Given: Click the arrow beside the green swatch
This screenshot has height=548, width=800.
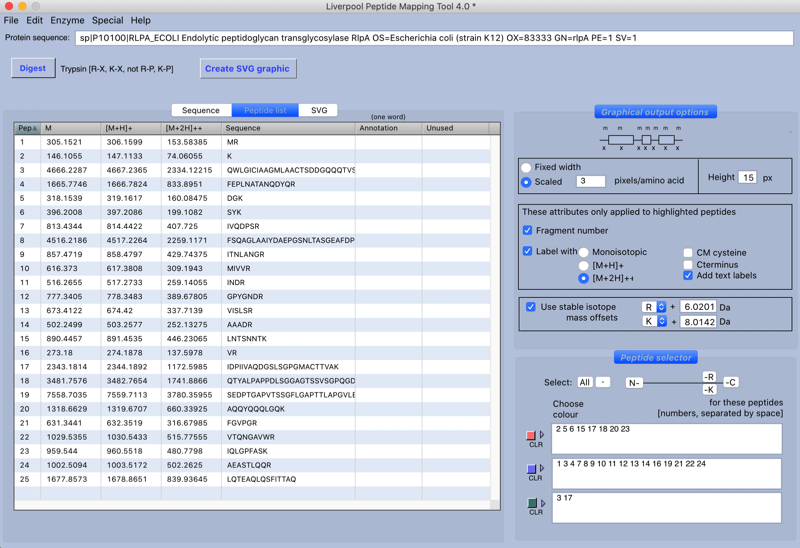Looking at the screenshot, I should coord(542,504).
